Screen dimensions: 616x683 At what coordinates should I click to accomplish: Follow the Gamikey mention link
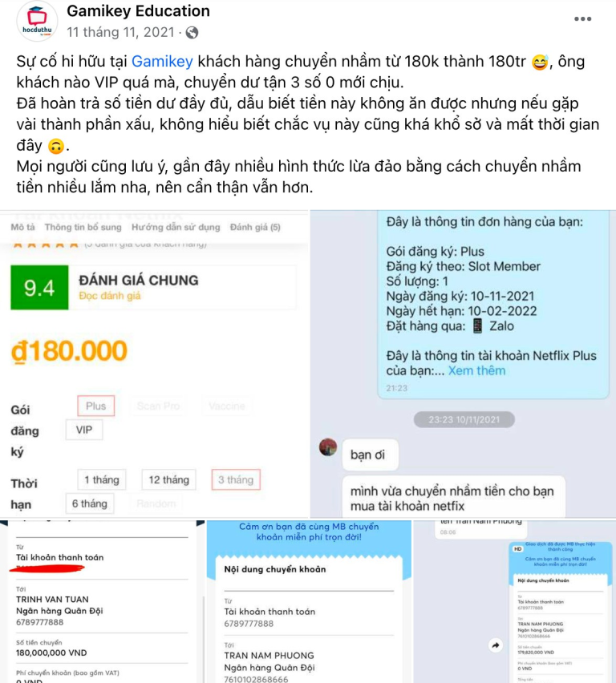coord(162,62)
